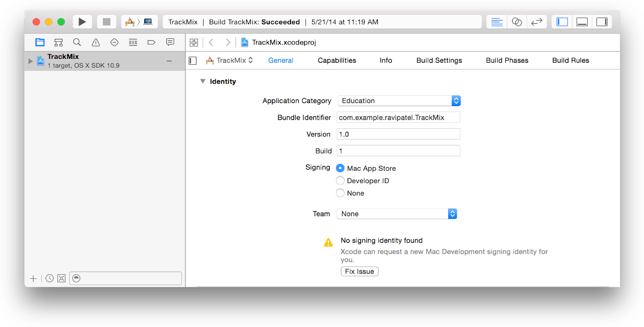Switch to the General tab
Screen dimensions: 644x327
click(281, 61)
